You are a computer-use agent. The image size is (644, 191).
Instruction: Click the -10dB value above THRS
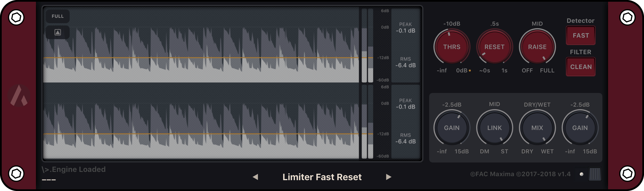pos(452,24)
